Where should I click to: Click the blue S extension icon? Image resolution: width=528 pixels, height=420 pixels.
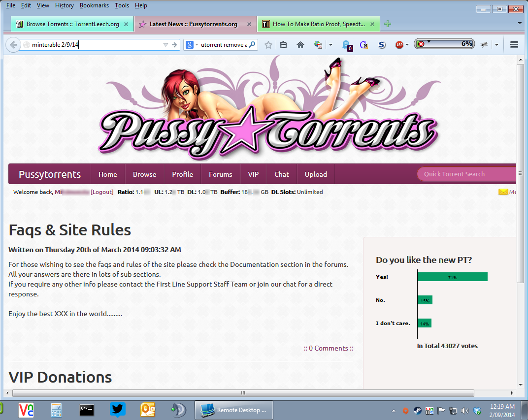pos(382,45)
